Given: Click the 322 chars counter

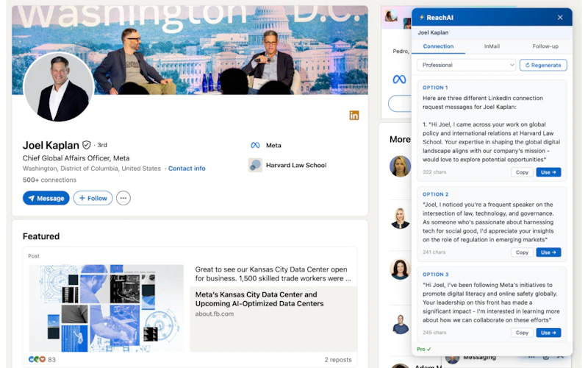Looking at the screenshot, I should pos(434,172).
